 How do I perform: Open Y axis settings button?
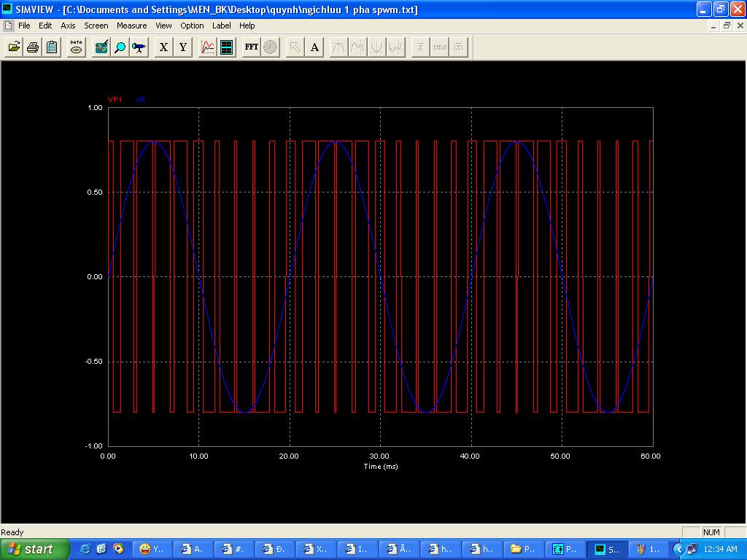pyautogui.click(x=183, y=47)
